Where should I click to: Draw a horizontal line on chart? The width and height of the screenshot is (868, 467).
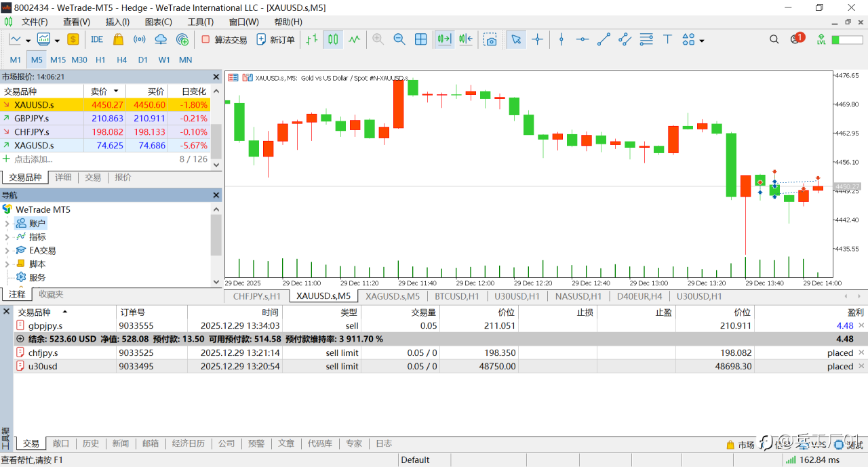tap(582, 39)
